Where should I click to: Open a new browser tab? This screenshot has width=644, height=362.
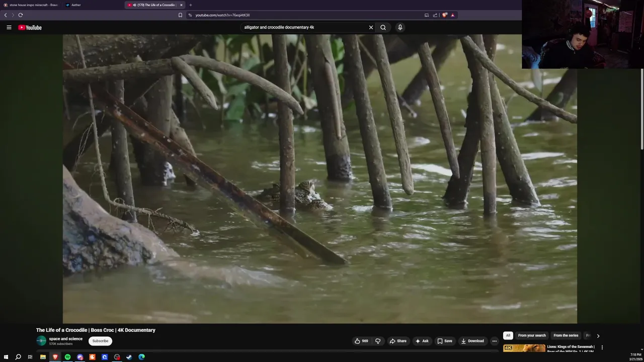(190, 5)
